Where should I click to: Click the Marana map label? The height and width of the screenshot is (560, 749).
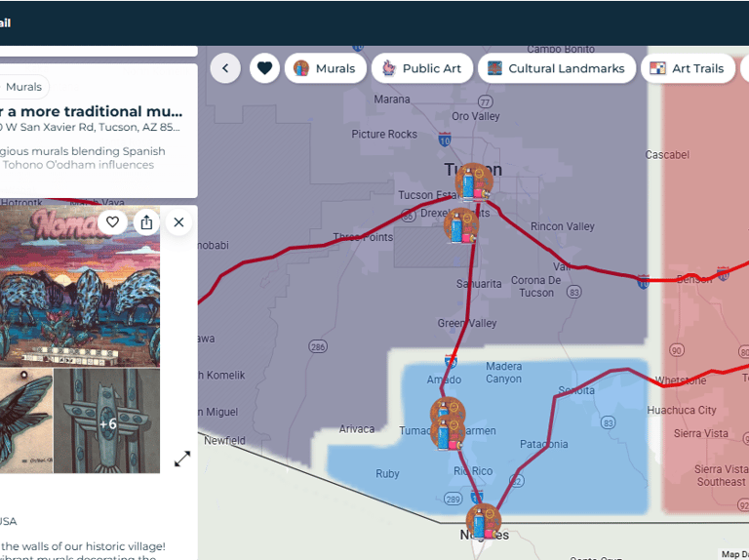coord(392,100)
